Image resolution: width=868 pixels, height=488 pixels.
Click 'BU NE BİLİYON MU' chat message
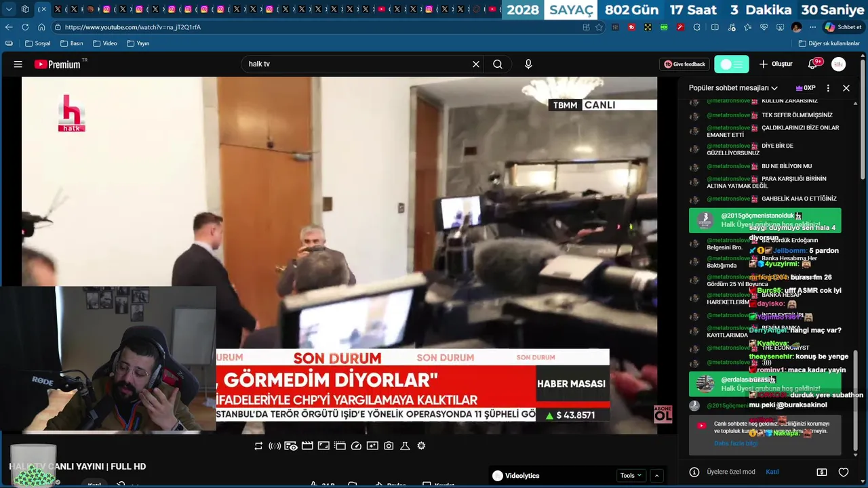coord(787,166)
